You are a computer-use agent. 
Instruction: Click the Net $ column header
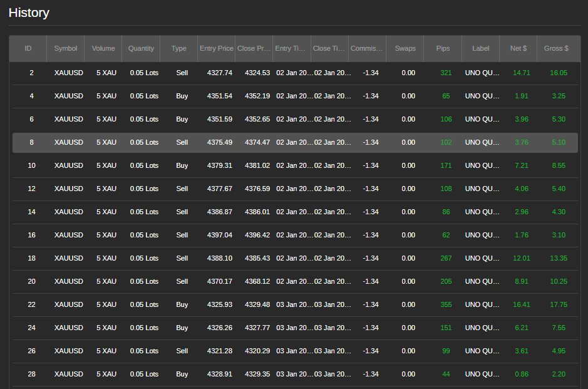518,48
